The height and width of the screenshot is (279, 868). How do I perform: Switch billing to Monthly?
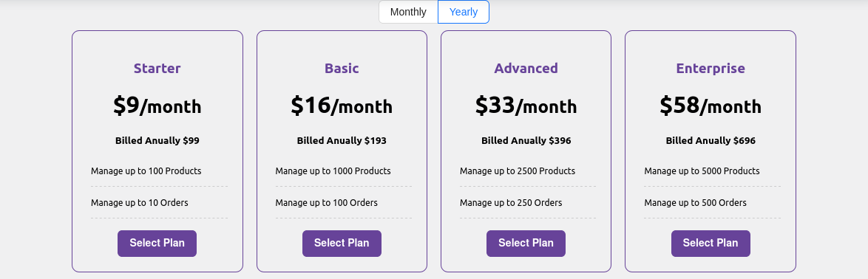coord(408,12)
